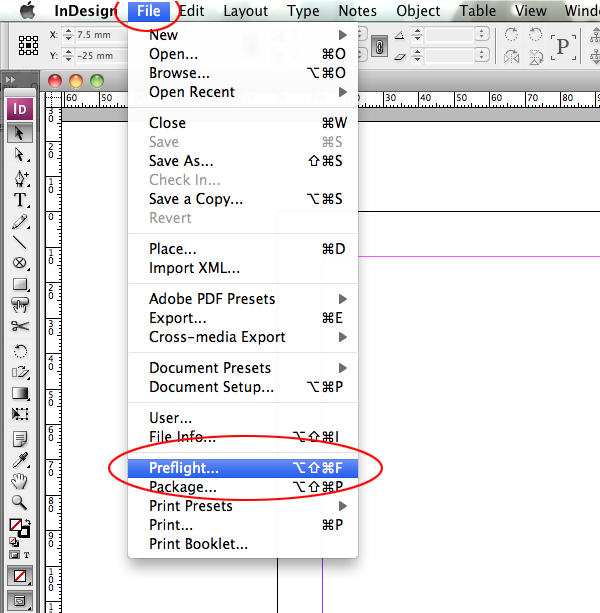This screenshot has width=600, height=613.
Task: Choose Preflight... from File menu
Action: (x=243, y=468)
